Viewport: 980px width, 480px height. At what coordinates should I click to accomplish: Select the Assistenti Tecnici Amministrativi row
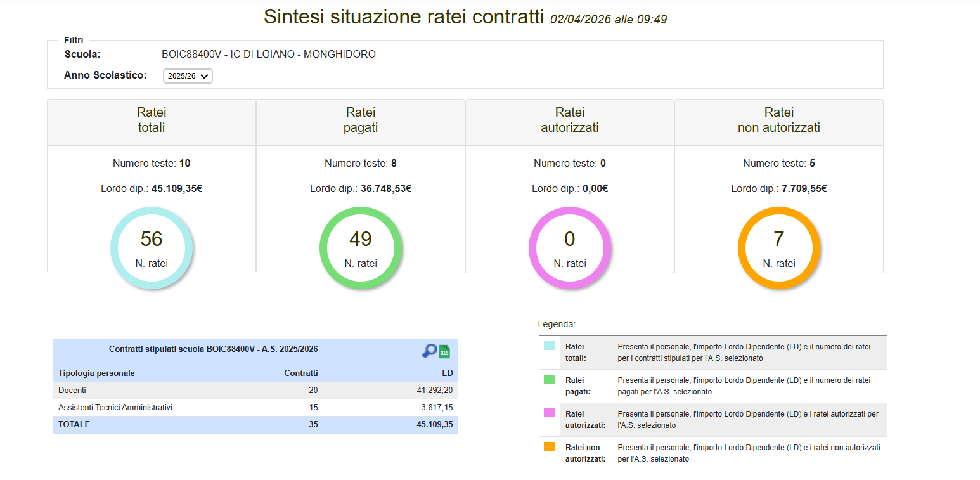[255, 408]
